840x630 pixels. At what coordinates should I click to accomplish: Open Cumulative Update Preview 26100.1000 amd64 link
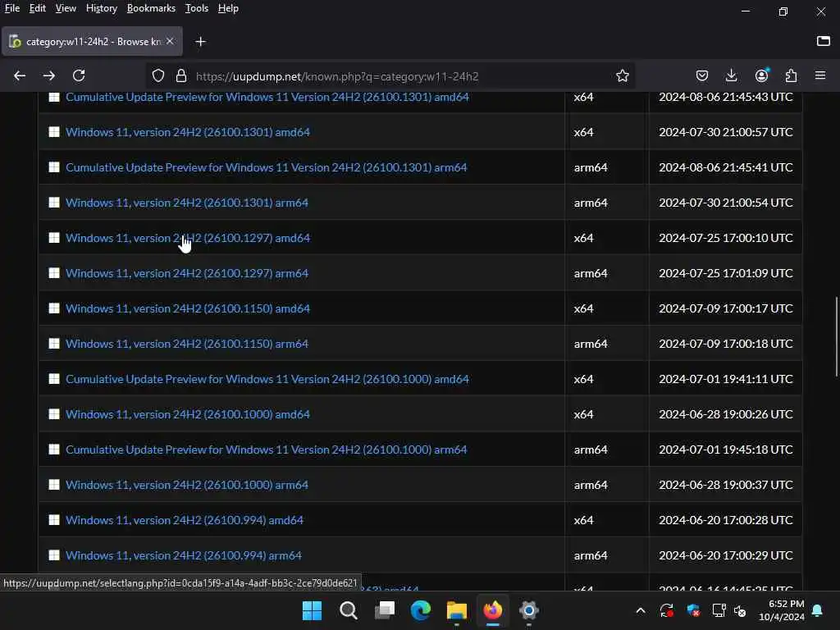pos(267,379)
